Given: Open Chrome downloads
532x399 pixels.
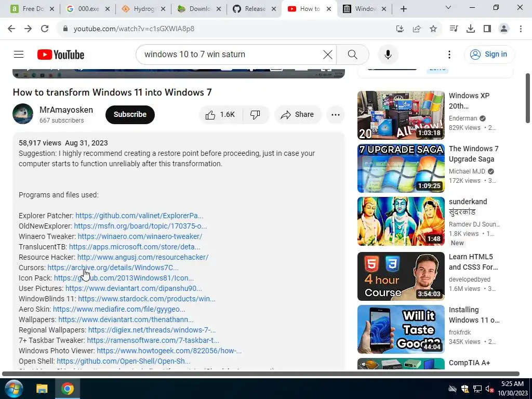Looking at the screenshot, I should (471, 29).
